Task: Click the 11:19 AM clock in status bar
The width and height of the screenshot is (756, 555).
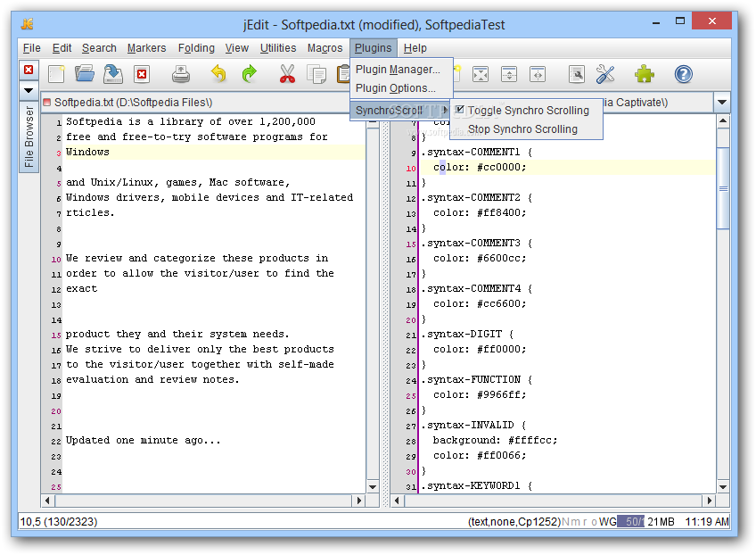Action: 707,522
